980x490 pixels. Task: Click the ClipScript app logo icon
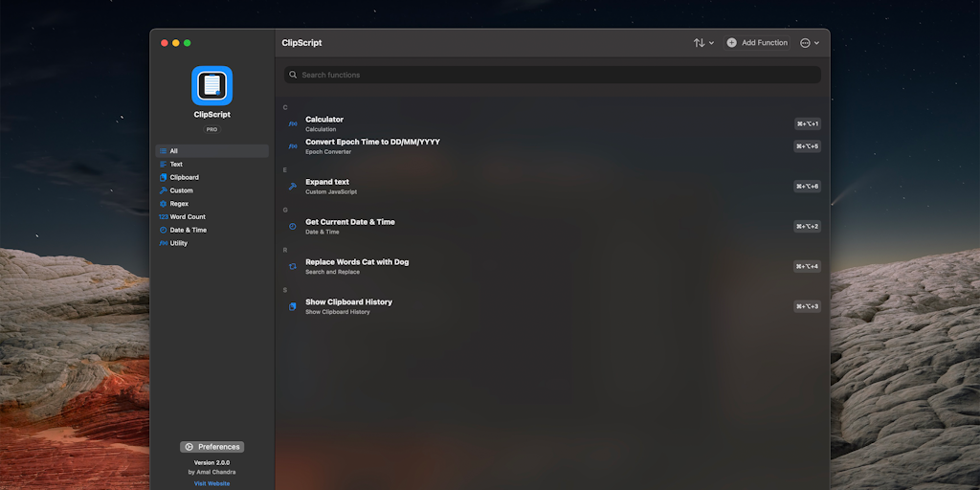click(212, 85)
